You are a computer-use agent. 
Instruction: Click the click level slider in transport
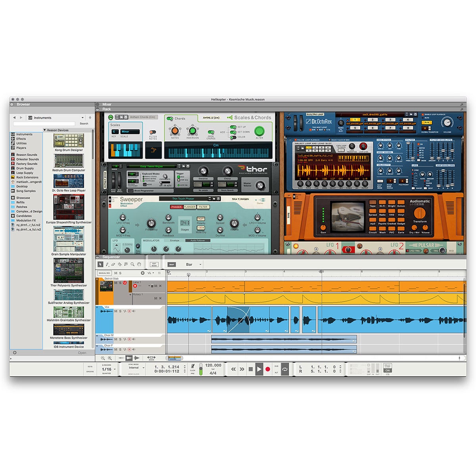[201, 369]
